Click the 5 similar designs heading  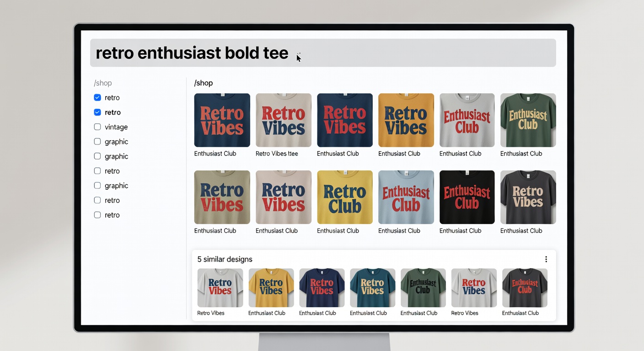pyautogui.click(x=225, y=259)
